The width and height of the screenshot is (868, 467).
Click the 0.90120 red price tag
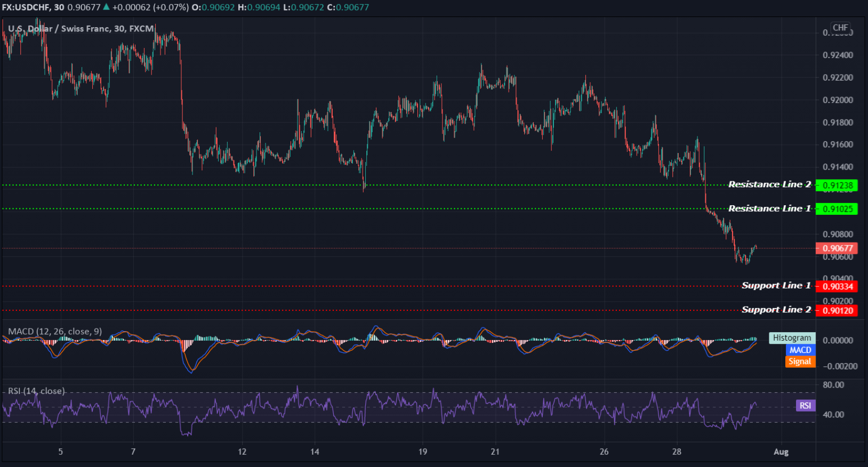tap(837, 310)
